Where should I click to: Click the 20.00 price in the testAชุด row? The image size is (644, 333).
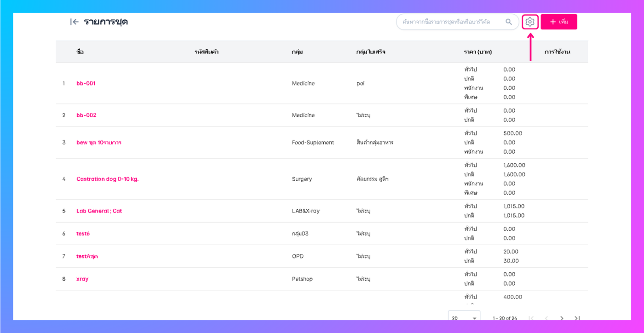coord(511,252)
